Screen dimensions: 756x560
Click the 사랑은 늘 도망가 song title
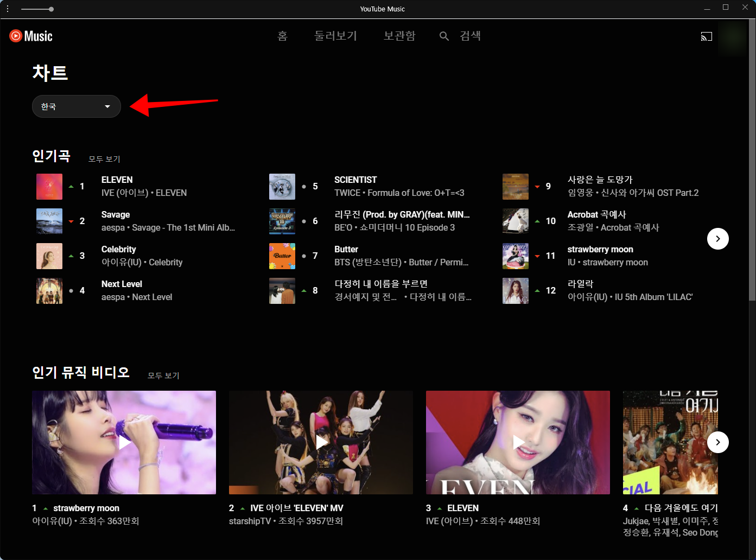tap(600, 180)
